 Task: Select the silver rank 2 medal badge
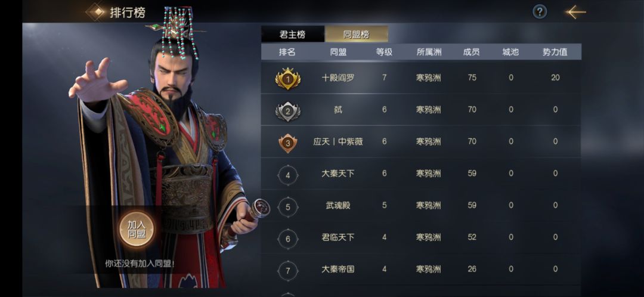(x=287, y=110)
